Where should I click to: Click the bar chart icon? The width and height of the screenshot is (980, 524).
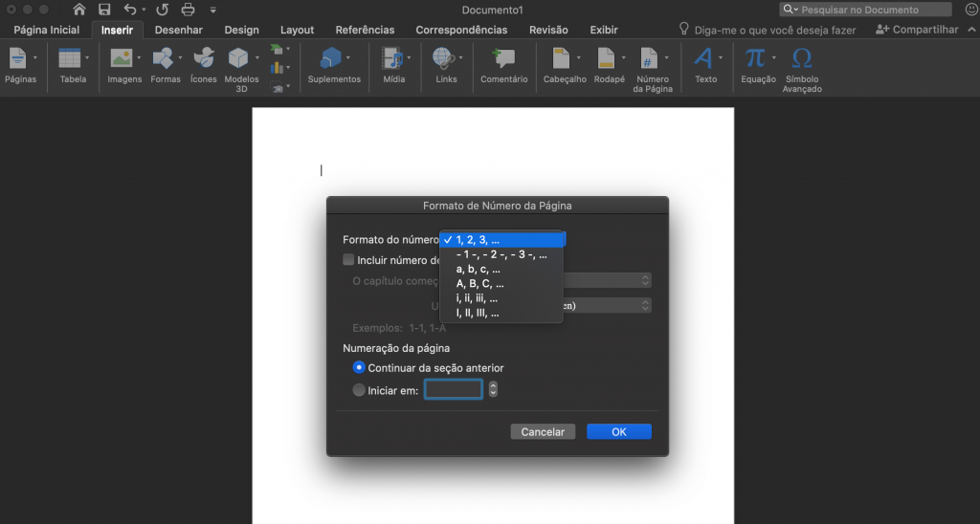277,68
